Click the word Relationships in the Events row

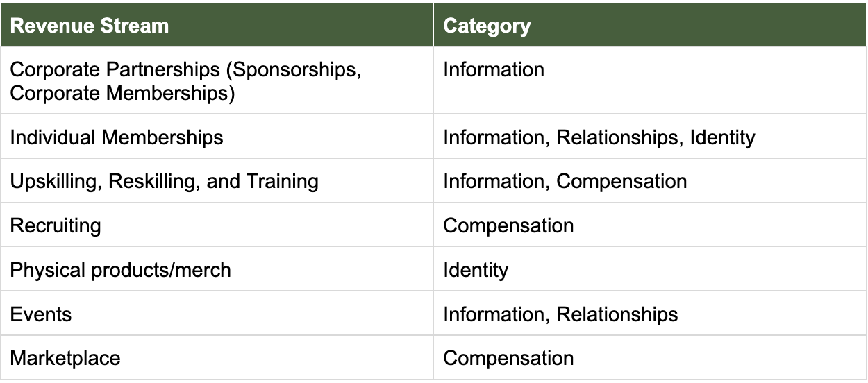[617, 314]
